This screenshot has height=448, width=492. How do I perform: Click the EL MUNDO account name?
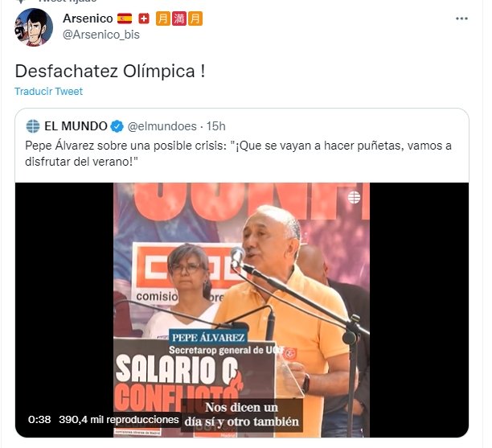click(x=76, y=126)
